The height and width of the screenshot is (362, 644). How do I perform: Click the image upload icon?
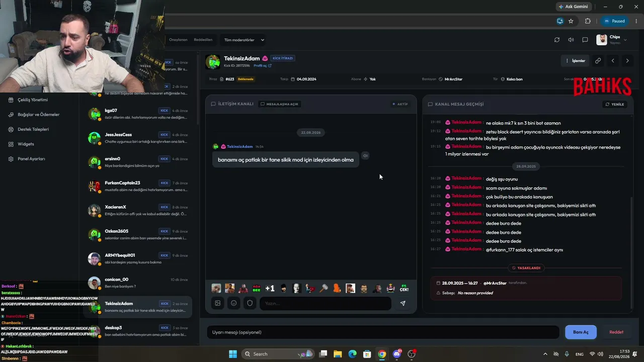(x=217, y=303)
